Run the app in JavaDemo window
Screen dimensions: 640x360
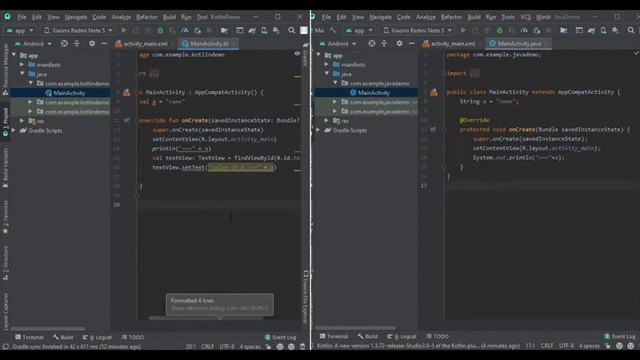pos(463,31)
